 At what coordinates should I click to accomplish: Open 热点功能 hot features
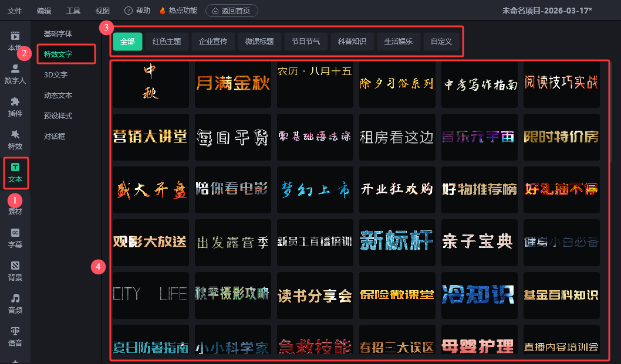click(178, 11)
